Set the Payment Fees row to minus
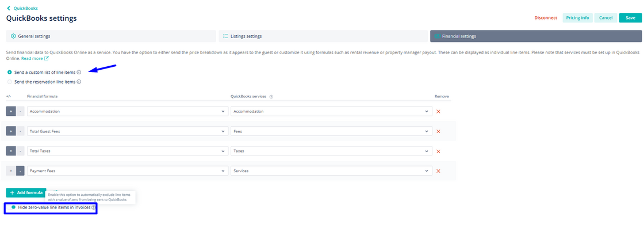The height and width of the screenshot is (231, 644). click(x=20, y=171)
